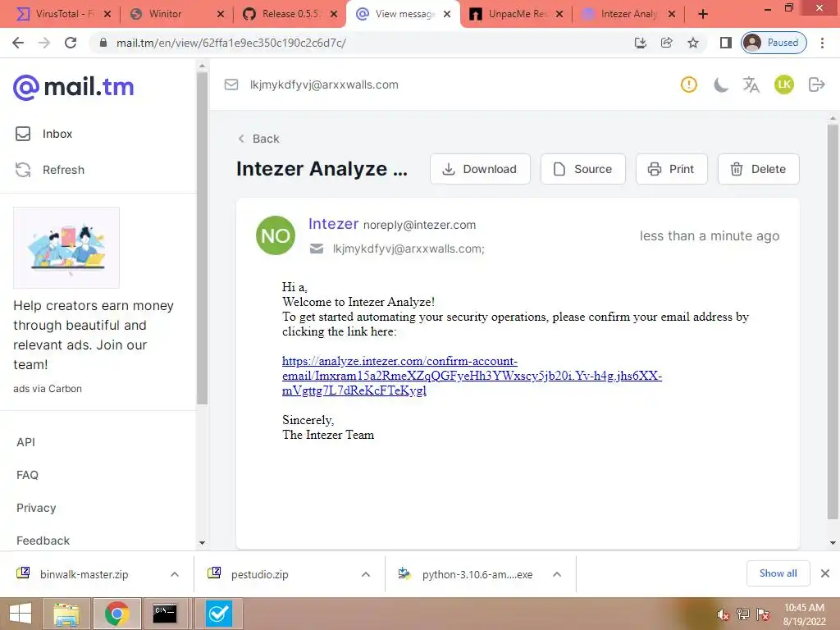Click the green NO sender avatar

276,235
